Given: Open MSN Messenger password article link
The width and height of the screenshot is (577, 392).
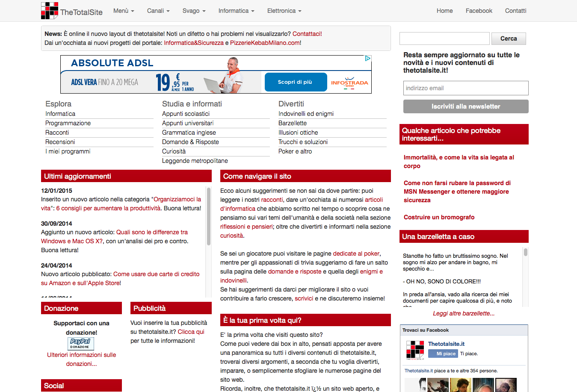Looking at the screenshot, I should click(x=457, y=192).
